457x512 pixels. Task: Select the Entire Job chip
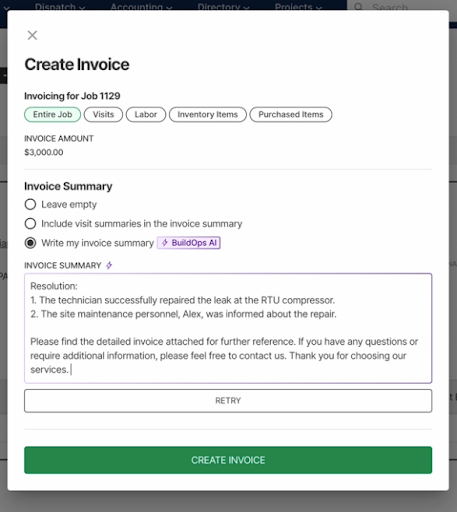52,114
